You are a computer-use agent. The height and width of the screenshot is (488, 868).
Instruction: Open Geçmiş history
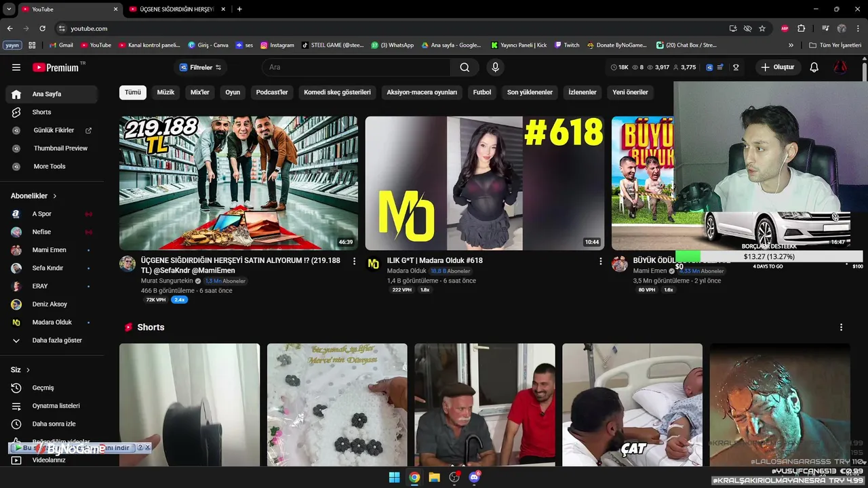52,388
